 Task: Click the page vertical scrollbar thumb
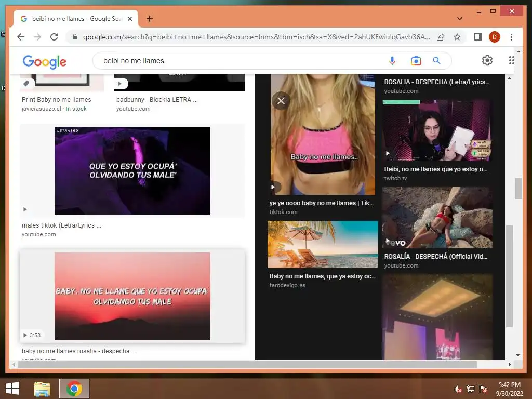[x=518, y=188]
